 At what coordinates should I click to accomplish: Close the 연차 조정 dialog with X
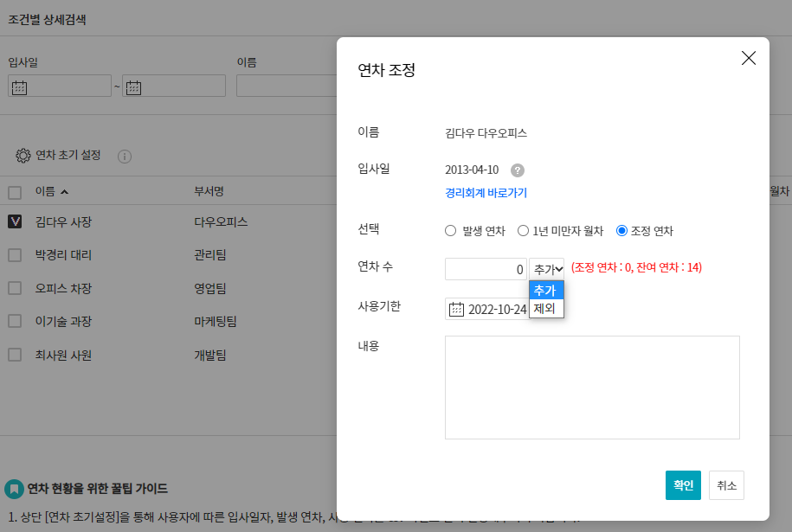[748, 58]
